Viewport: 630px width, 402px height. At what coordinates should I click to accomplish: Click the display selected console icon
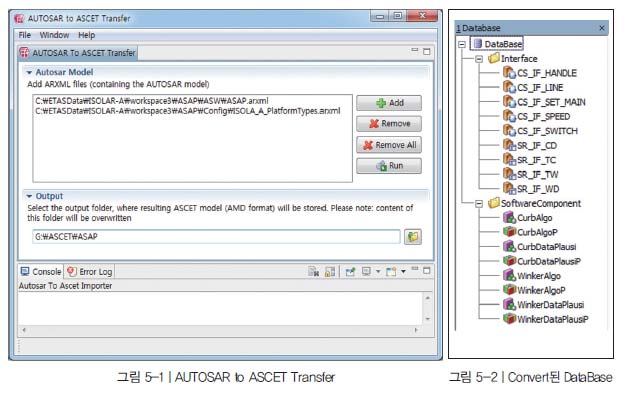pyautogui.click(x=366, y=272)
